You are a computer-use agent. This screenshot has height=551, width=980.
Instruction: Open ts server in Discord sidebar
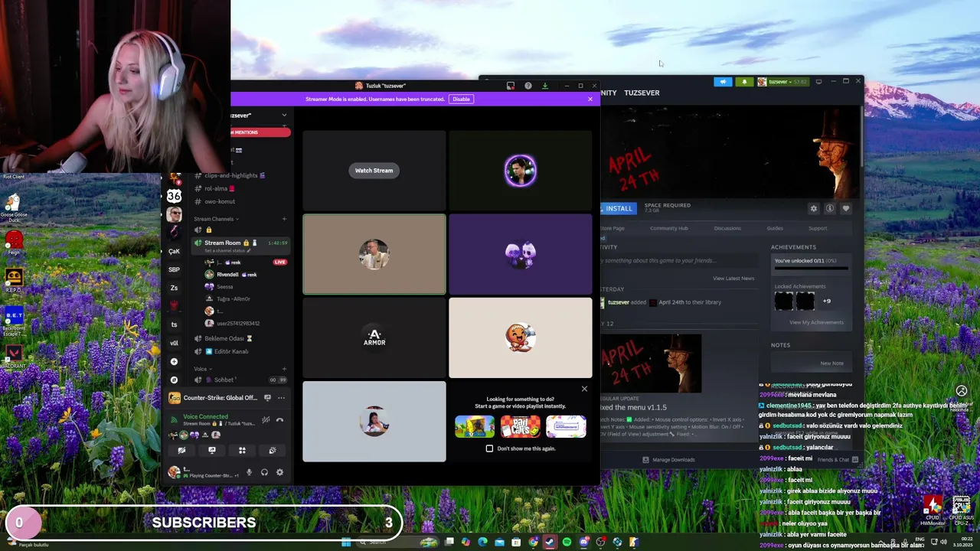[174, 324]
